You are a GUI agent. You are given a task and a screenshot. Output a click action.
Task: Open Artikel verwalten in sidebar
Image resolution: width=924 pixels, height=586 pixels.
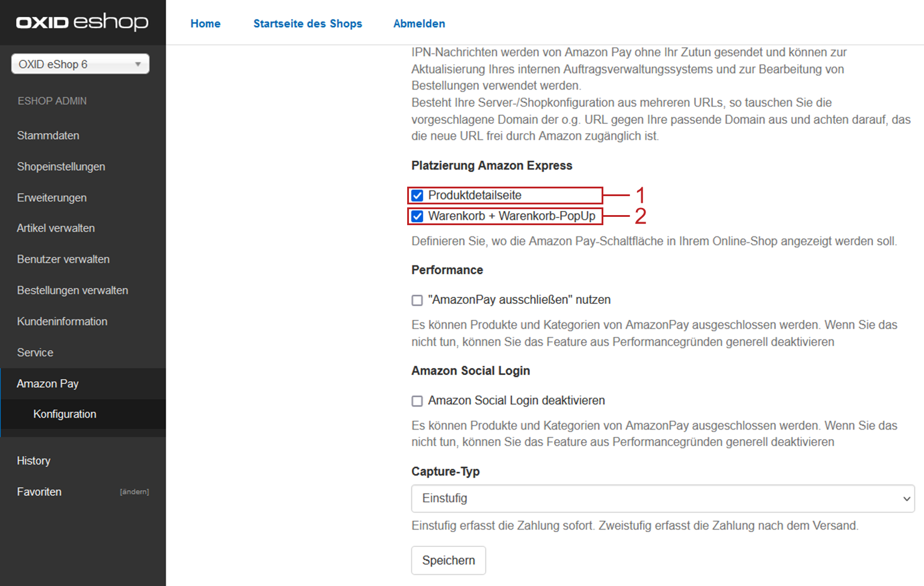[56, 228]
